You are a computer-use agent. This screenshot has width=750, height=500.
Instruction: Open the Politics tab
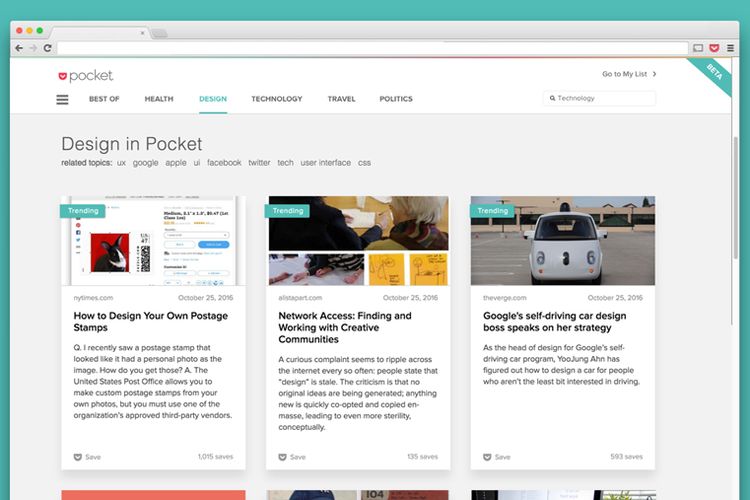(396, 99)
